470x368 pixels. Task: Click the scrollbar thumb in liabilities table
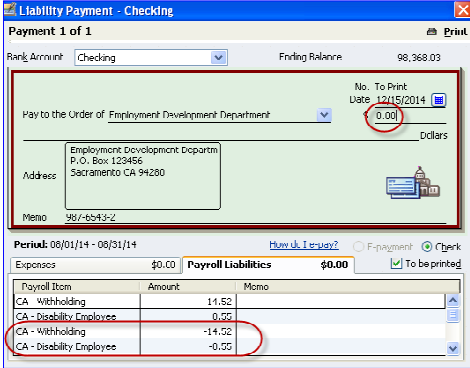(453, 315)
